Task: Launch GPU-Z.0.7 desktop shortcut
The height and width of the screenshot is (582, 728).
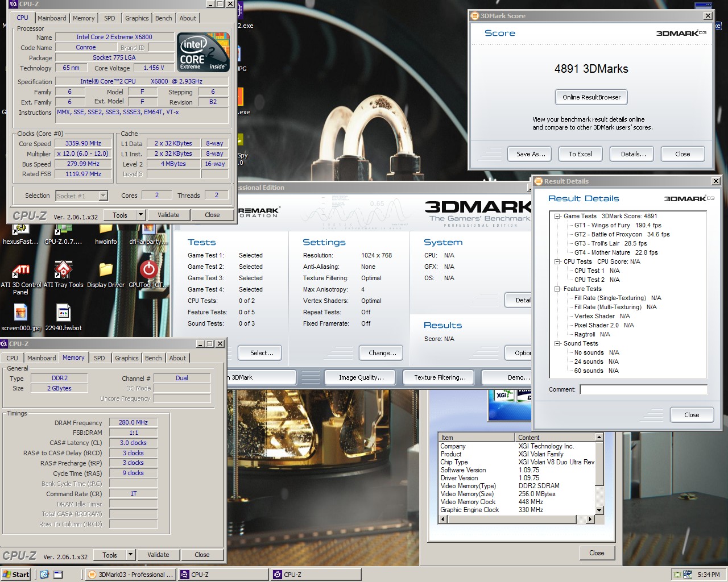Action: (x=63, y=234)
